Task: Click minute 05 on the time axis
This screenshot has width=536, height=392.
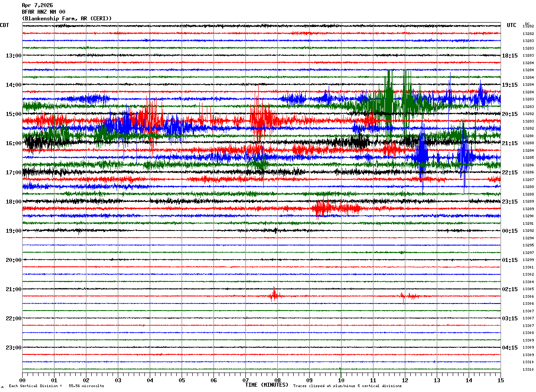Action: 182,380
